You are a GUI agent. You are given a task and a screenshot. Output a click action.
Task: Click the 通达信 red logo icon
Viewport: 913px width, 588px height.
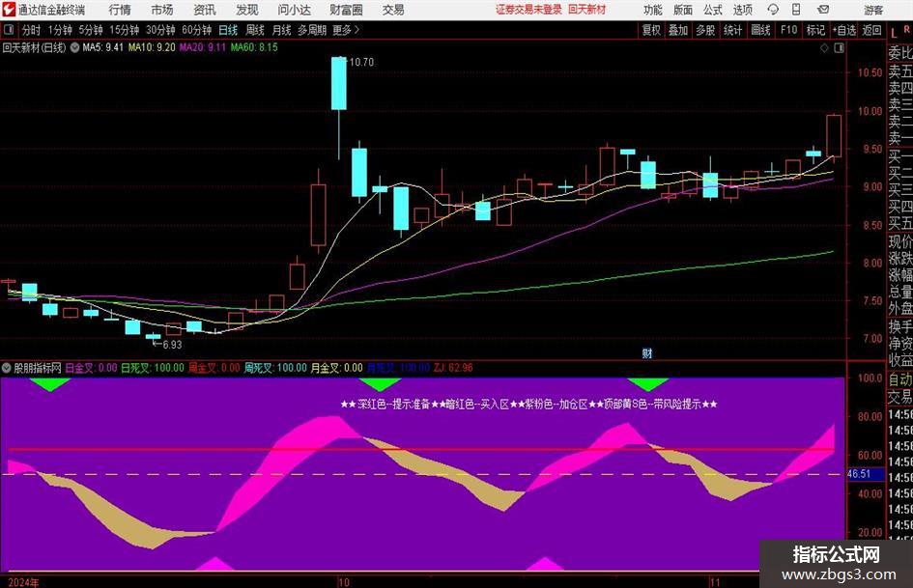click(x=8, y=10)
